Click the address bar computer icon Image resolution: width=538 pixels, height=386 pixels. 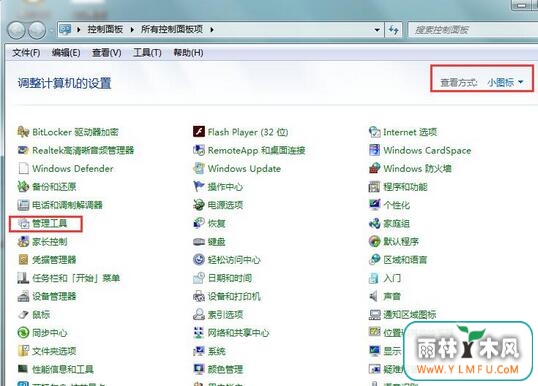pos(65,30)
